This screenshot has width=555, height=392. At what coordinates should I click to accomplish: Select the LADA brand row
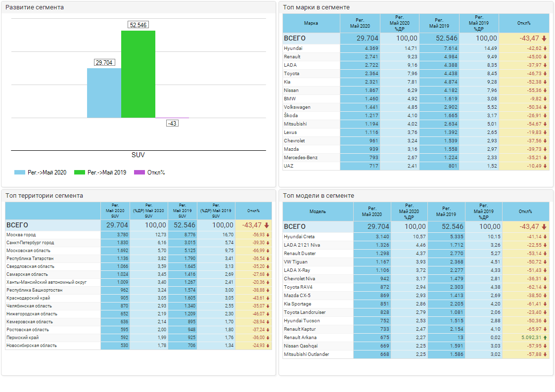(416, 65)
